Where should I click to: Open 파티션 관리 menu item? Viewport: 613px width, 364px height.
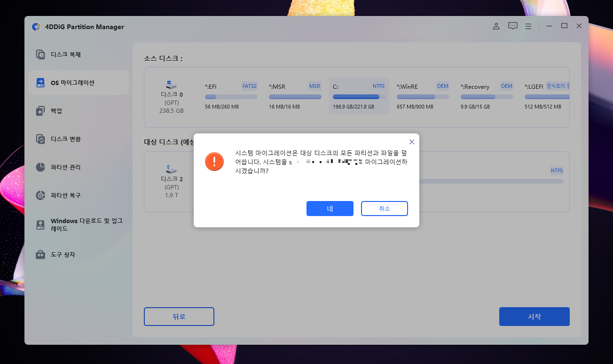pyautogui.click(x=79, y=167)
